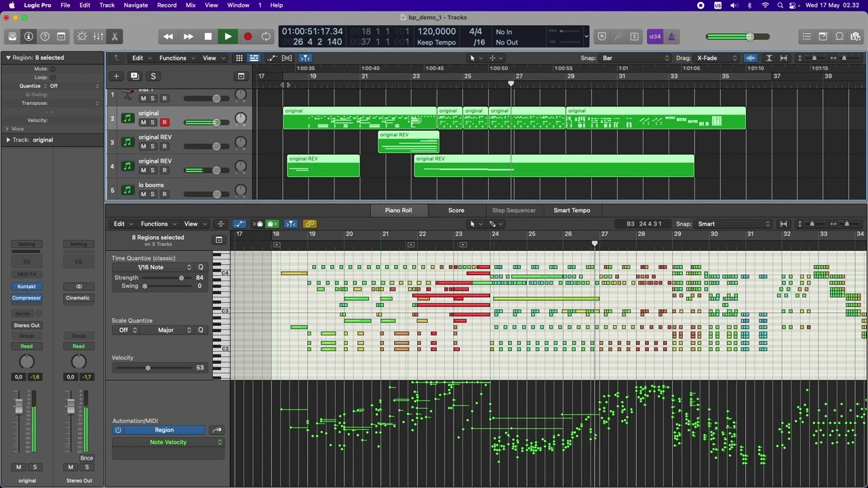Screen dimensions: 868x488
Task: Switch to the Score tab
Action: tap(456, 210)
